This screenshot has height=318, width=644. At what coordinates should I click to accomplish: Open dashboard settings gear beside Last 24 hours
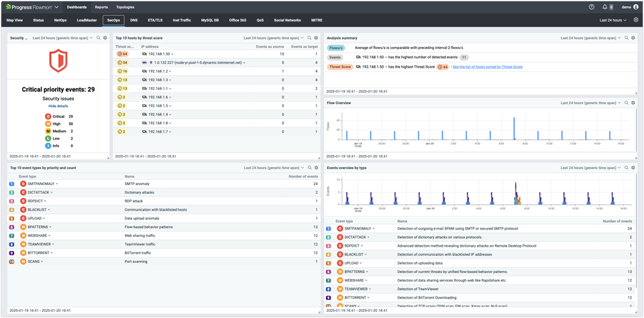coord(636,20)
